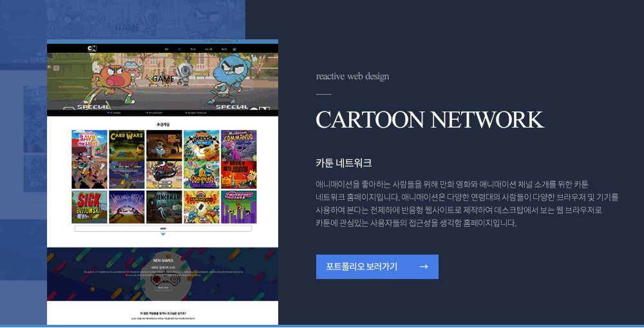Click the 추천게임 section heading
644x328 pixels.
pyautogui.click(x=163, y=124)
